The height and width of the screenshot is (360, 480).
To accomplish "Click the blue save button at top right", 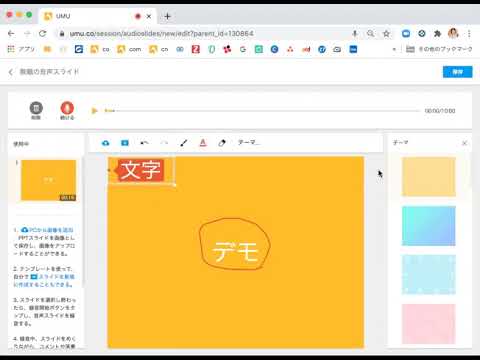I will tap(457, 72).
